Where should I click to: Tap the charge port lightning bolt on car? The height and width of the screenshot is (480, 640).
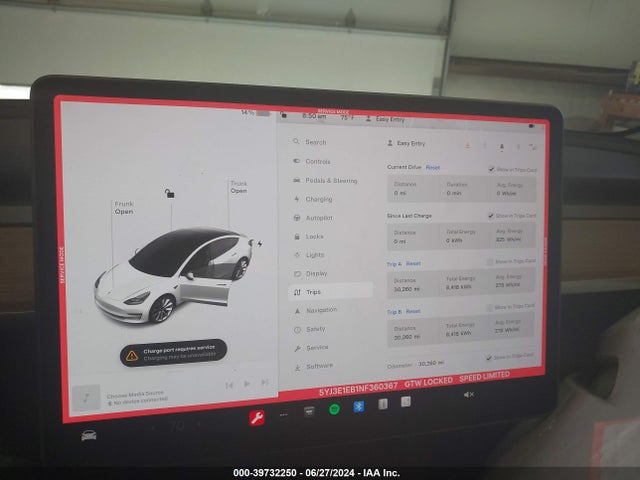pyautogui.click(x=260, y=244)
